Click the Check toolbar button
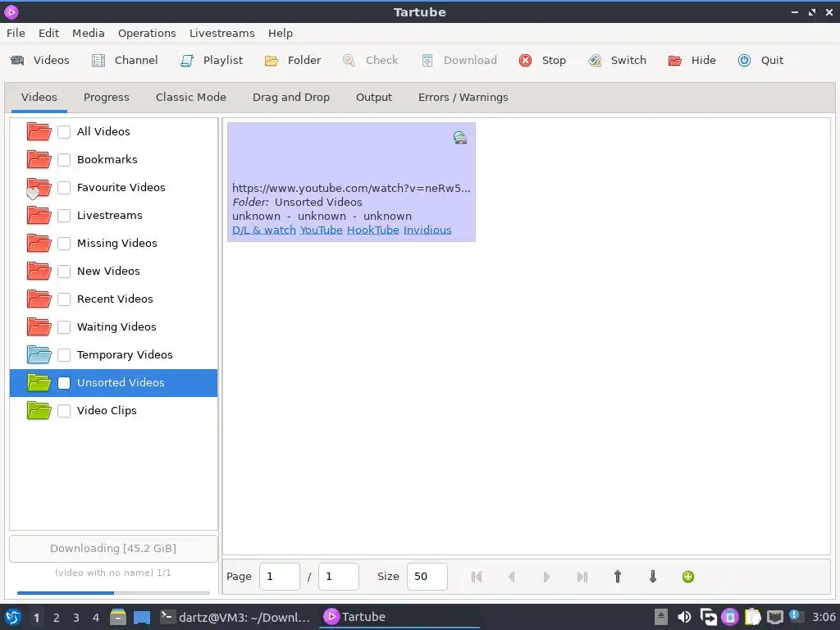Image resolution: width=840 pixels, height=630 pixels. [x=370, y=60]
